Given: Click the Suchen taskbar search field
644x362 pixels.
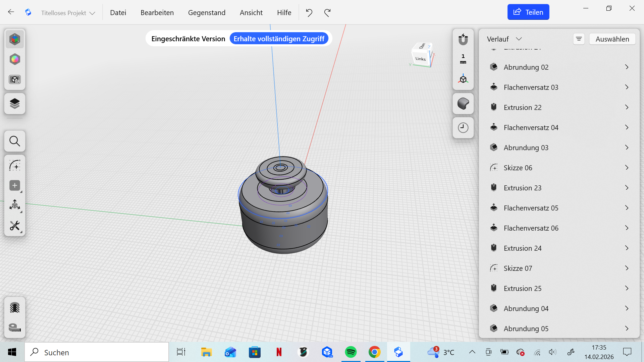Looking at the screenshot, I should (x=97, y=352).
